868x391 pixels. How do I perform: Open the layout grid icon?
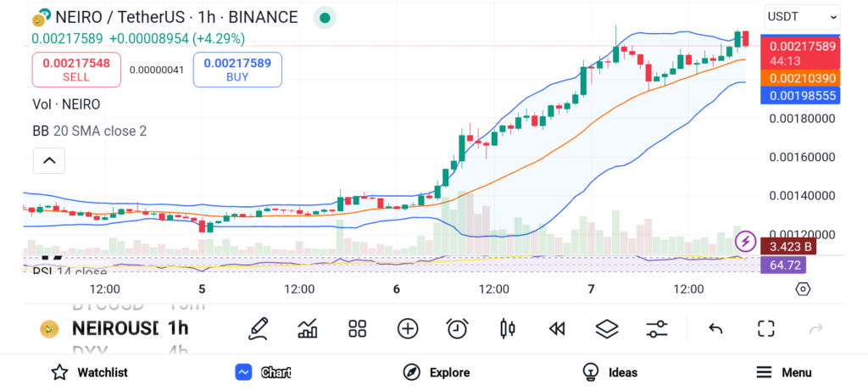[357, 328]
